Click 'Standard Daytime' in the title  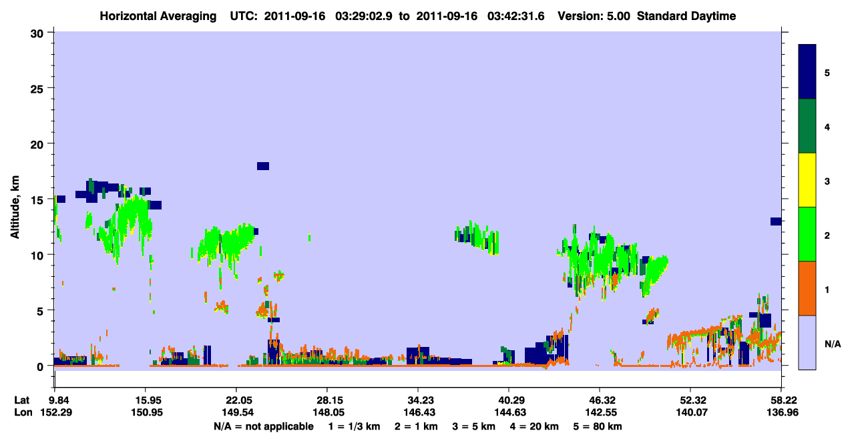[686, 16]
